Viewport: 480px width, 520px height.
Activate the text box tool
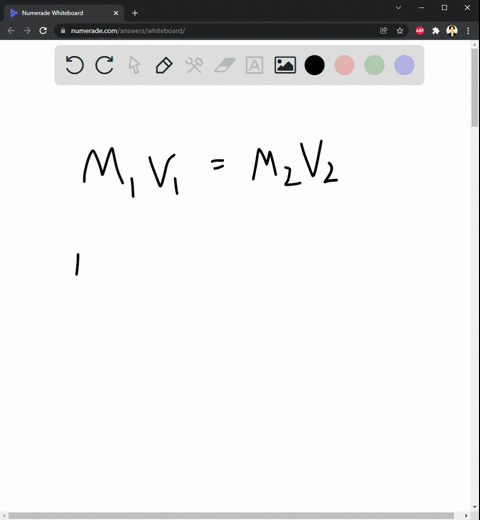click(254, 65)
